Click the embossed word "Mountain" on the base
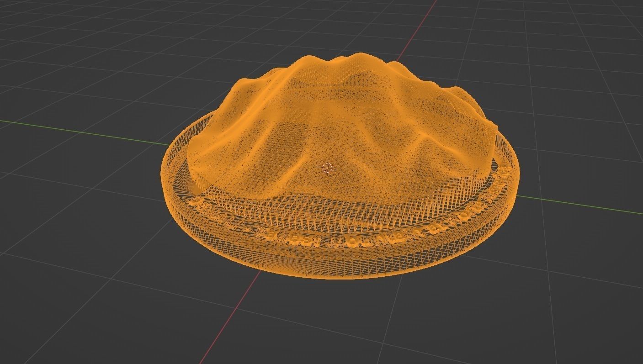This screenshot has height=364, width=643. 377,239
